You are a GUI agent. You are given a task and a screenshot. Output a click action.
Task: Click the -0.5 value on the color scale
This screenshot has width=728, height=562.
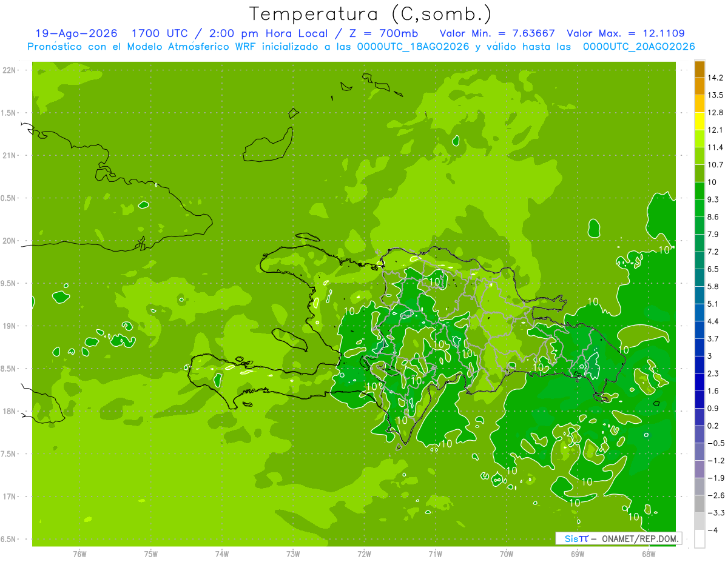[716, 443]
